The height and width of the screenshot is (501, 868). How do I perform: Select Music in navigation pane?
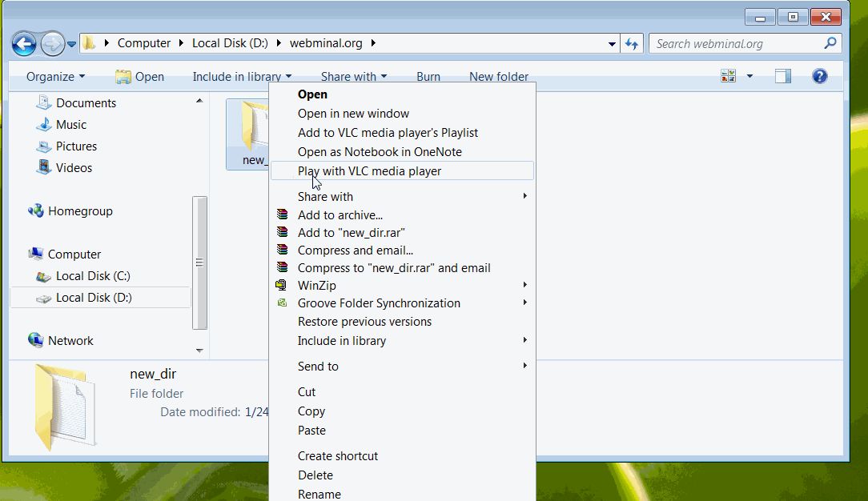pos(61,124)
